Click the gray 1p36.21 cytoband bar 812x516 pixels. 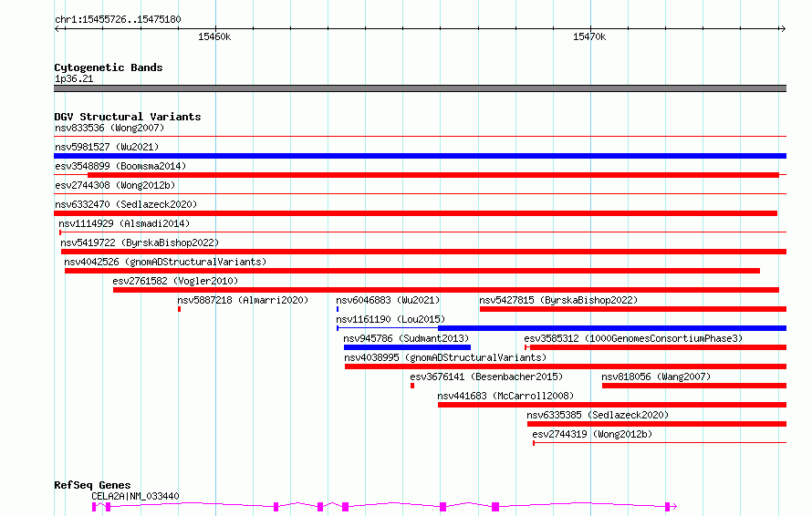420,88
